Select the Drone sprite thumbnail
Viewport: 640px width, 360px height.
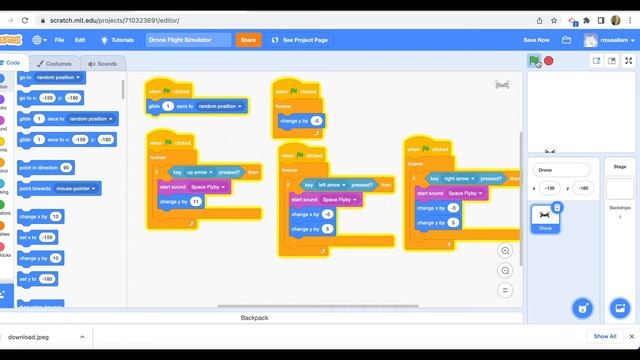(x=545, y=219)
